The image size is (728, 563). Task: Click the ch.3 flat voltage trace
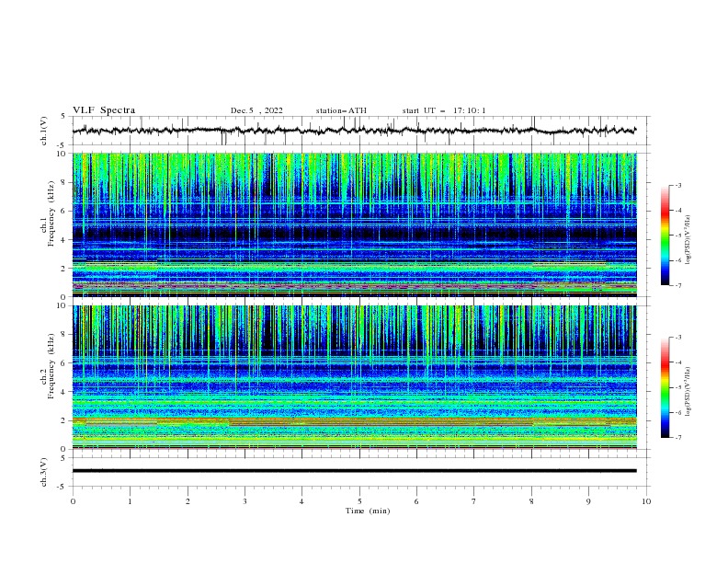354,471
